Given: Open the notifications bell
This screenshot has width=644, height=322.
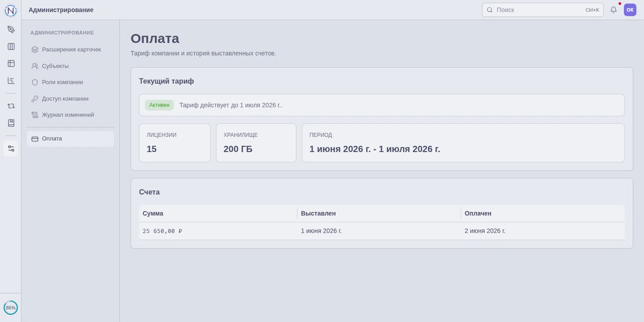Looking at the screenshot, I should [613, 10].
